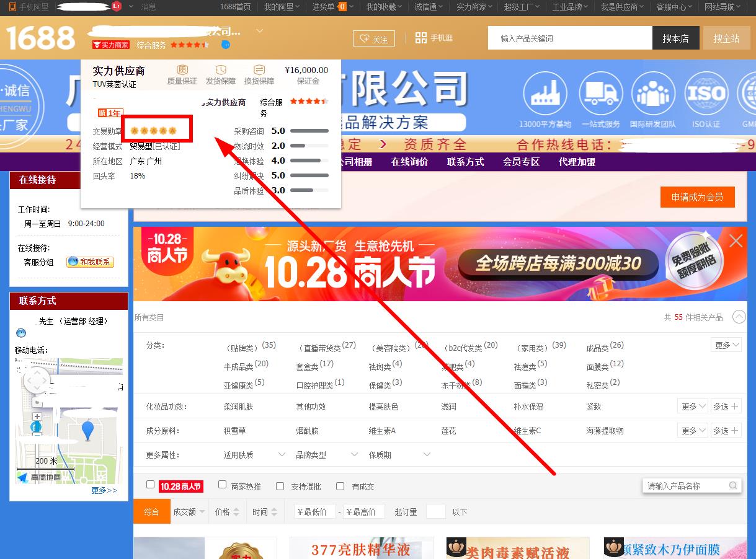
Task: Close the 10.28 商人节 promotional banner
Action: [x=736, y=241]
